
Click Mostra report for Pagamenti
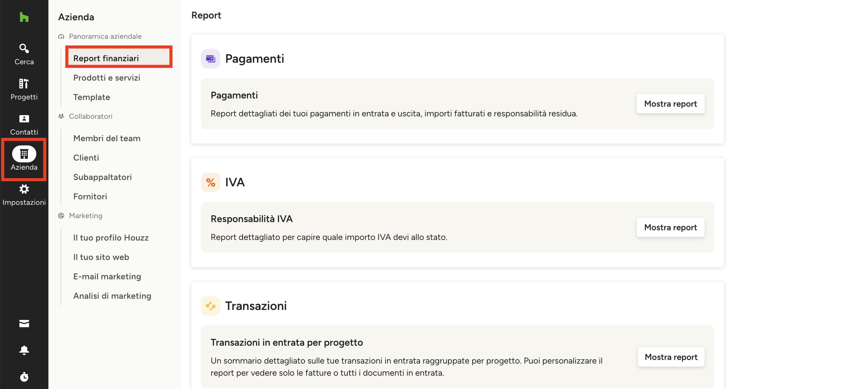click(670, 104)
